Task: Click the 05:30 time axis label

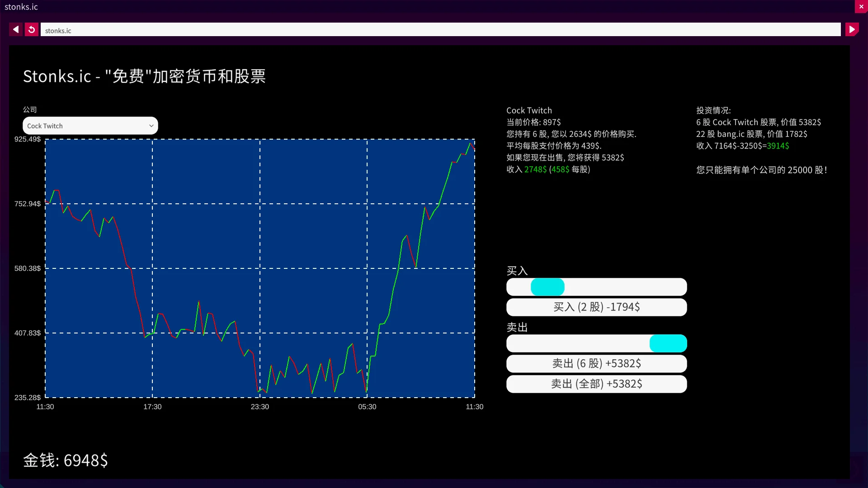Action: point(367,407)
